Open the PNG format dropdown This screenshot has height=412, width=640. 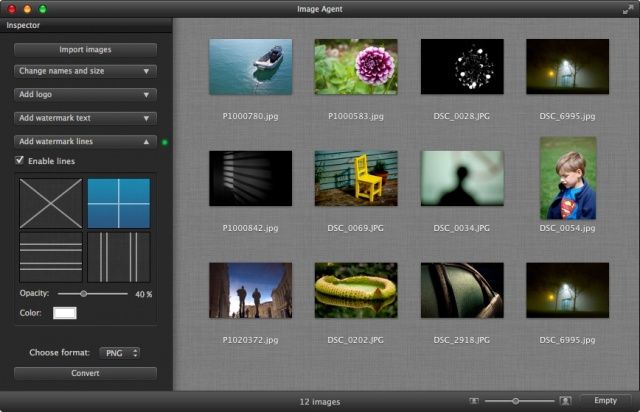[x=120, y=353]
